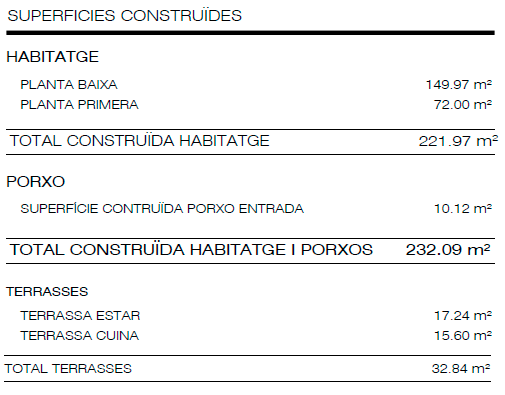Viewport: 505px width, 395px height.
Task: Select the 221.97 m² total value
Action: point(458,141)
